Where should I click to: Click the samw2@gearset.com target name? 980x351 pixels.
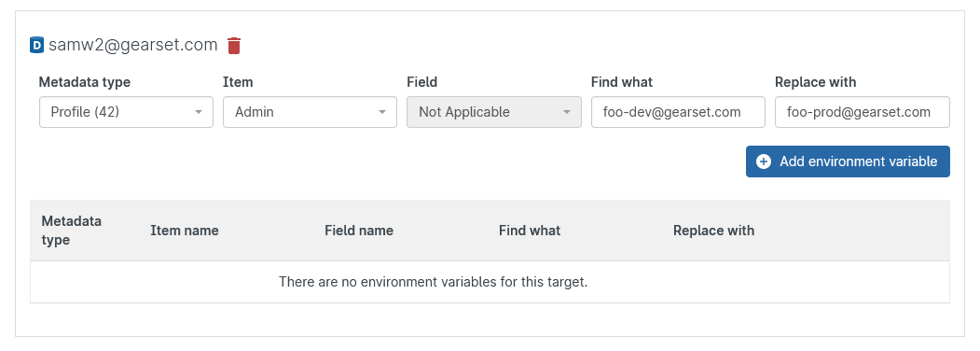133,45
